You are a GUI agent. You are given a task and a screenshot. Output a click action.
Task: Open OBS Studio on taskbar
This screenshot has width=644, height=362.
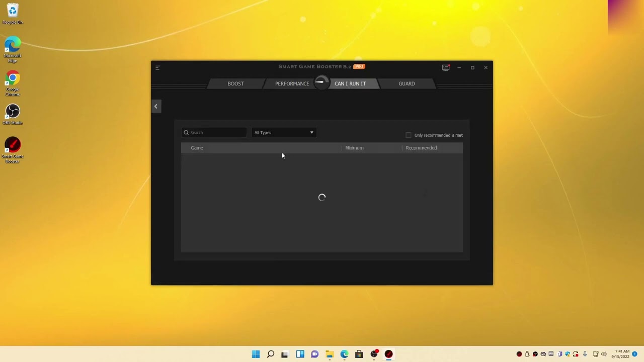[x=374, y=354]
